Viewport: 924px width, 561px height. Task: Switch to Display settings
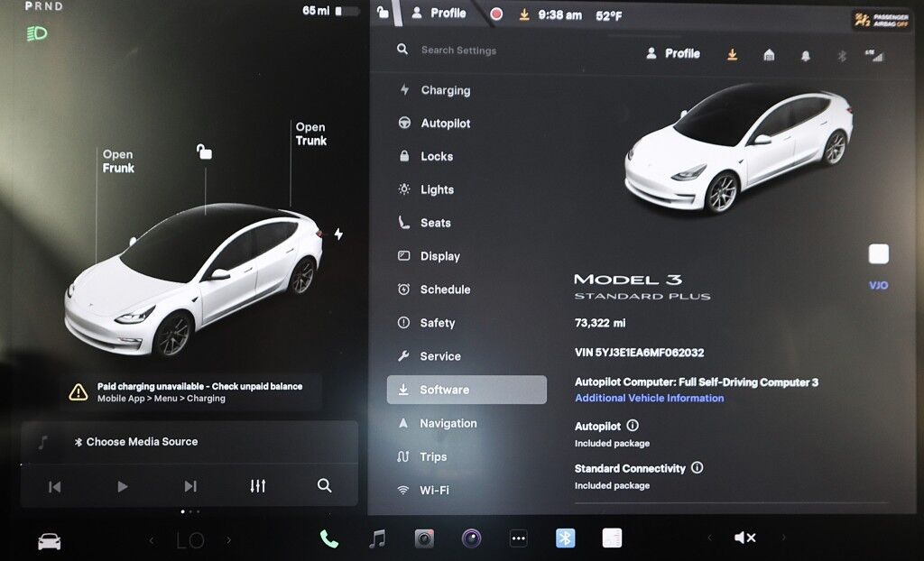(442, 256)
